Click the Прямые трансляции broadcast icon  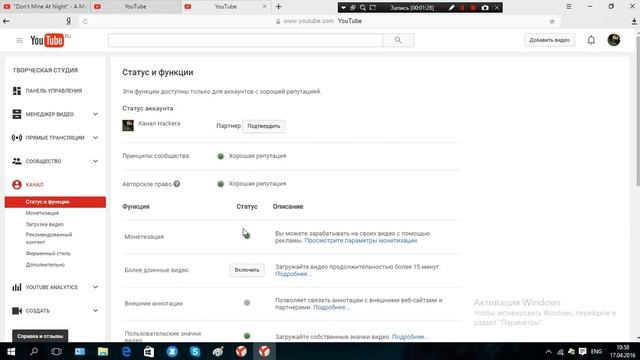point(17,138)
